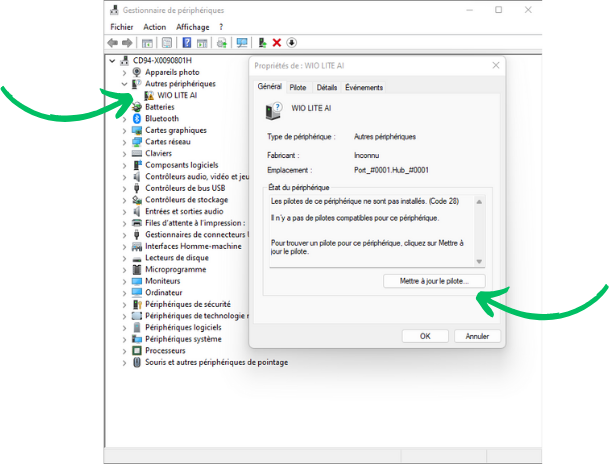Click the WIO LITE AI warning device icon
Viewport: 610px width, 464px height.
pyautogui.click(x=149, y=95)
